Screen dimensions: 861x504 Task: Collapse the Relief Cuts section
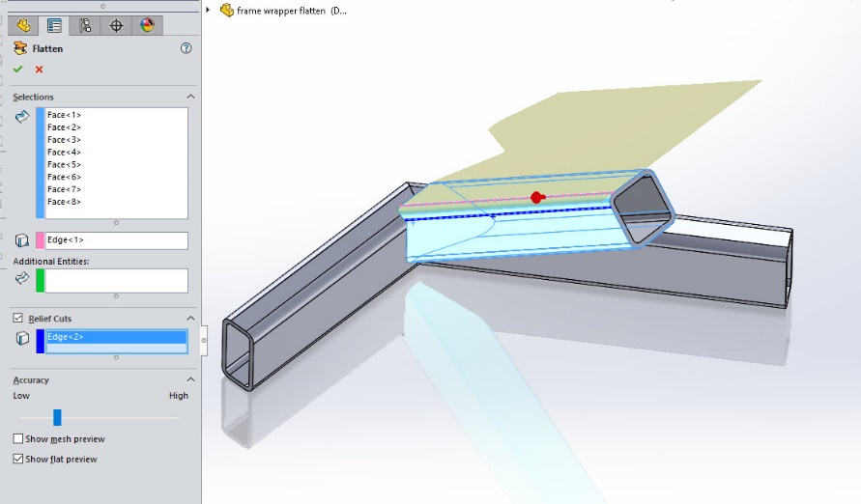[x=190, y=318]
